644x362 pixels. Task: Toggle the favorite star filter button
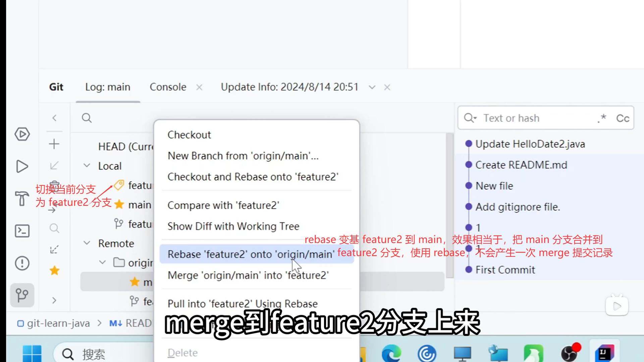(54, 270)
